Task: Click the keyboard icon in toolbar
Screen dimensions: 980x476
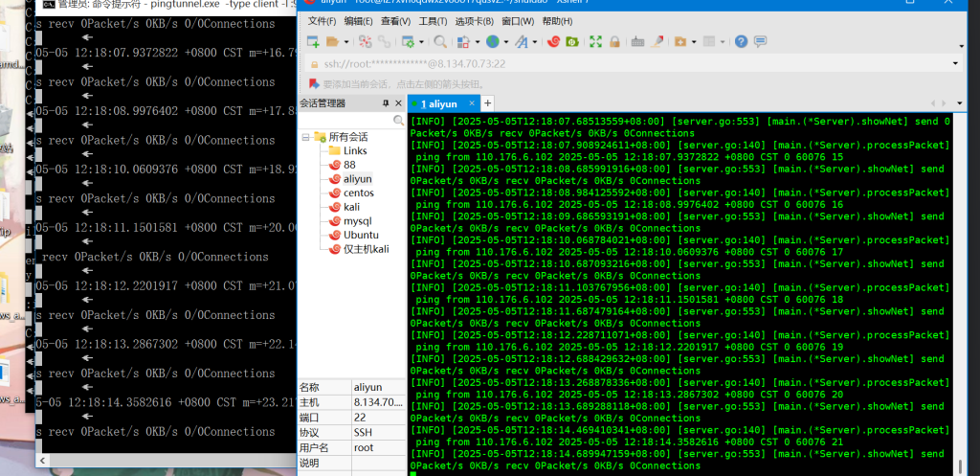Action: point(637,41)
